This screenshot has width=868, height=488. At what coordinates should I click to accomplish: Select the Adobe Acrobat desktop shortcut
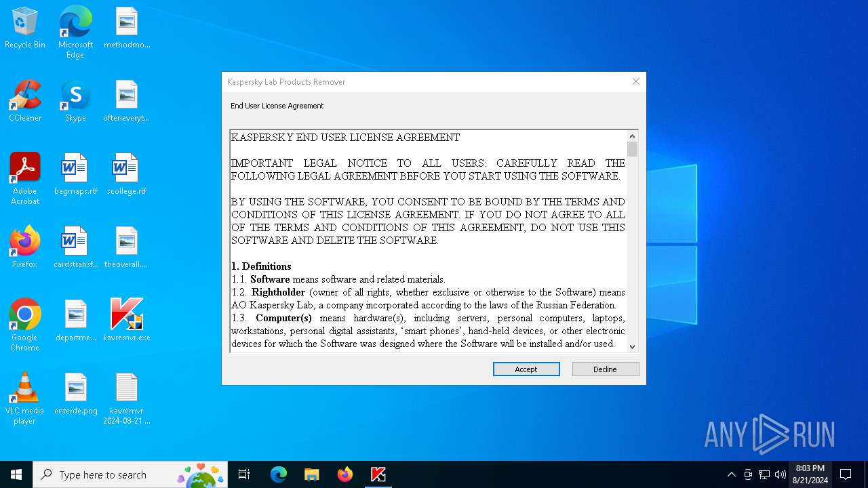click(x=25, y=179)
